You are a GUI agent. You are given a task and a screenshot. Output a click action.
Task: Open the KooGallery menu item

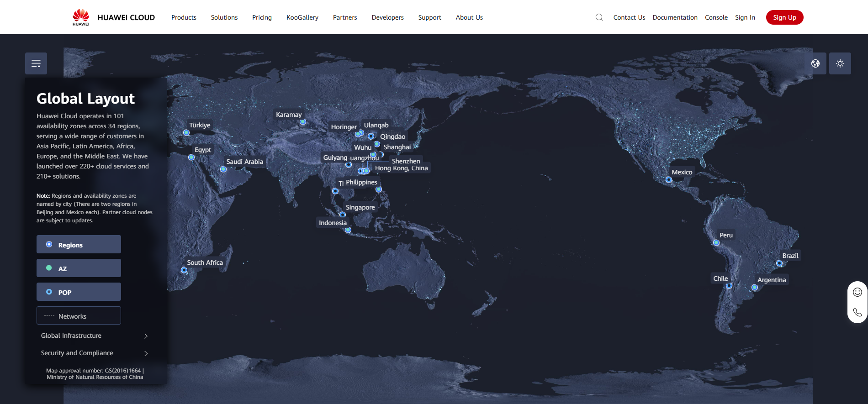(x=302, y=17)
